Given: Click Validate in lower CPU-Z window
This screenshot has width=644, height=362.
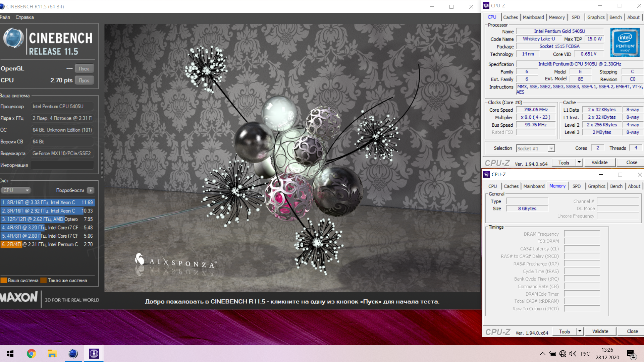Looking at the screenshot, I should [x=600, y=331].
